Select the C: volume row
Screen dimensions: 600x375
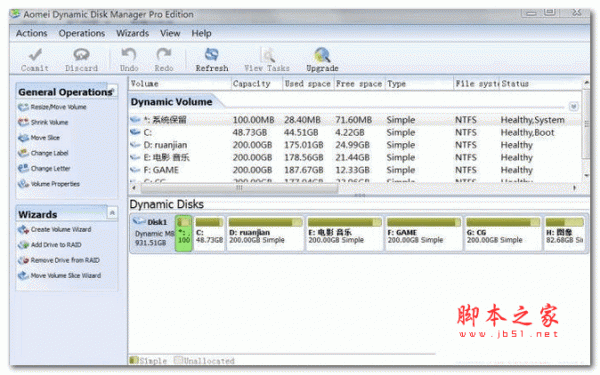(354, 132)
